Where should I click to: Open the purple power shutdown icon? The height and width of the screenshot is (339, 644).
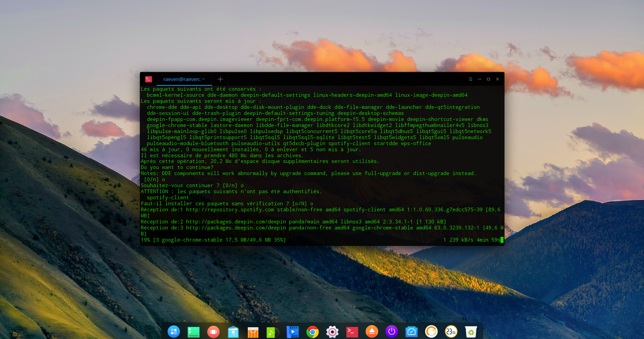[392, 332]
